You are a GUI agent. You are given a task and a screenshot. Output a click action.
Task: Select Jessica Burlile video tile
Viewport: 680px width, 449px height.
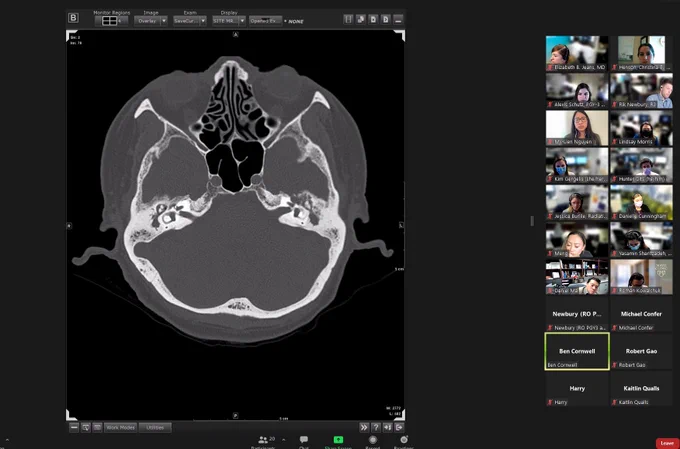(577, 203)
